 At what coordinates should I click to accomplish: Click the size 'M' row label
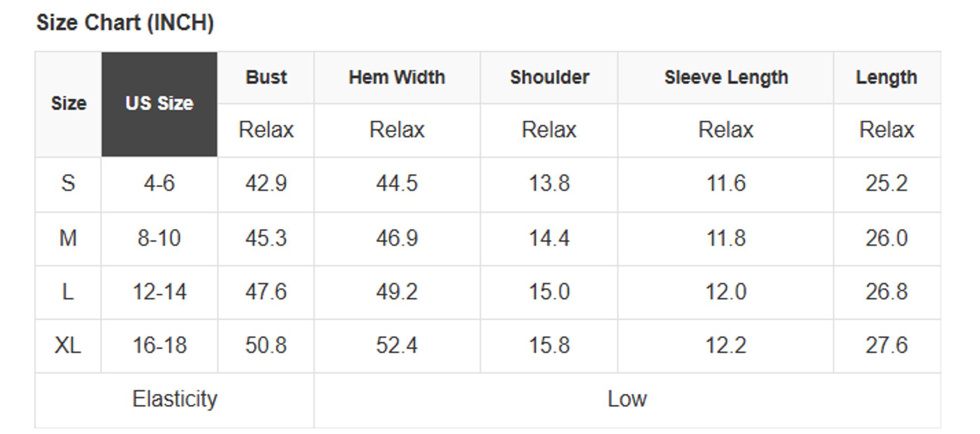[x=68, y=239]
